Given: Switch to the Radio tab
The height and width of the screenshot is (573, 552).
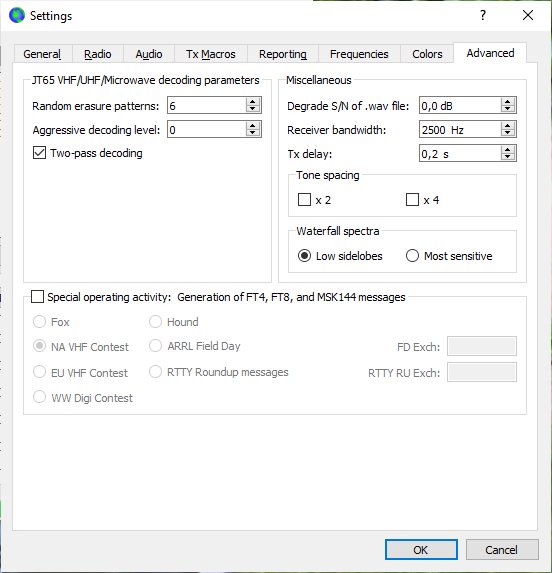Looking at the screenshot, I should point(98,54).
